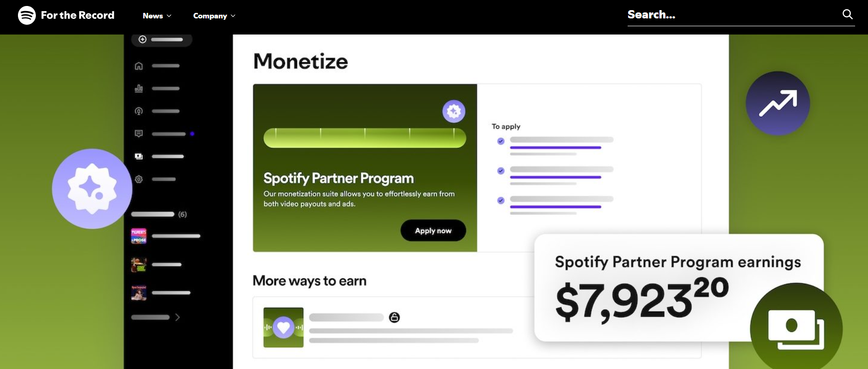Toggle the first To apply checkmark
The height and width of the screenshot is (369, 868).
point(501,141)
